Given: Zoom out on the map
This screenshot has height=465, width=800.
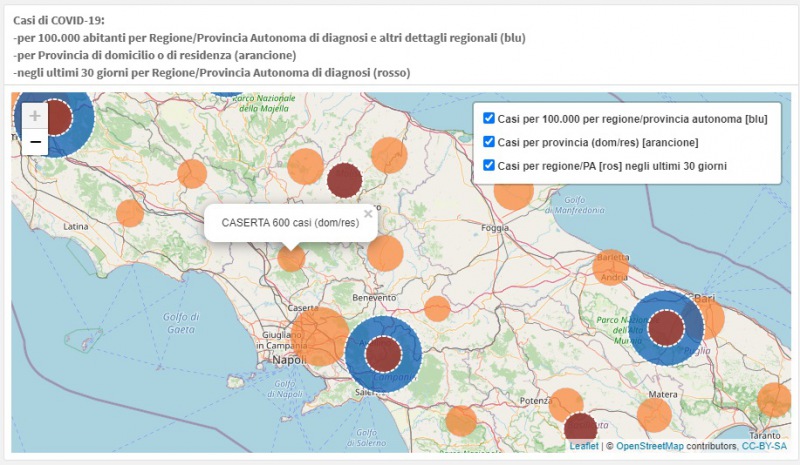Looking at the screenshot, I should (x=35, y=142).
